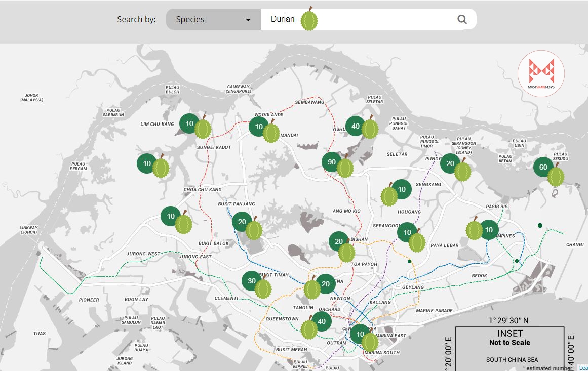Click the dropdown arrow beside Species

click(248, 20)
